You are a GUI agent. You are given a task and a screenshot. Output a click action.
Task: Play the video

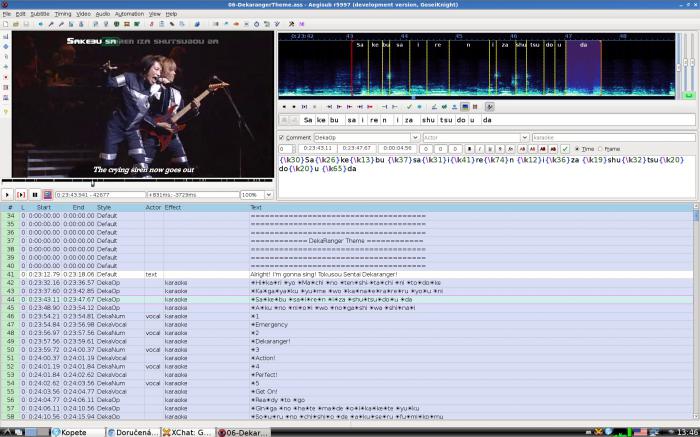click(7, 195)
